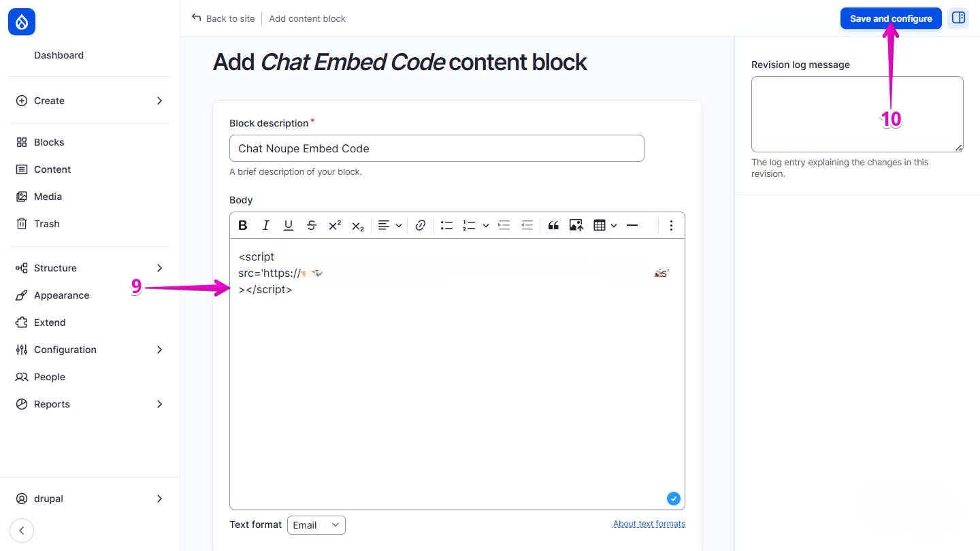The image size is (980, 551).
Task: Click the Horizontal line icon
Action: (632, 224)
